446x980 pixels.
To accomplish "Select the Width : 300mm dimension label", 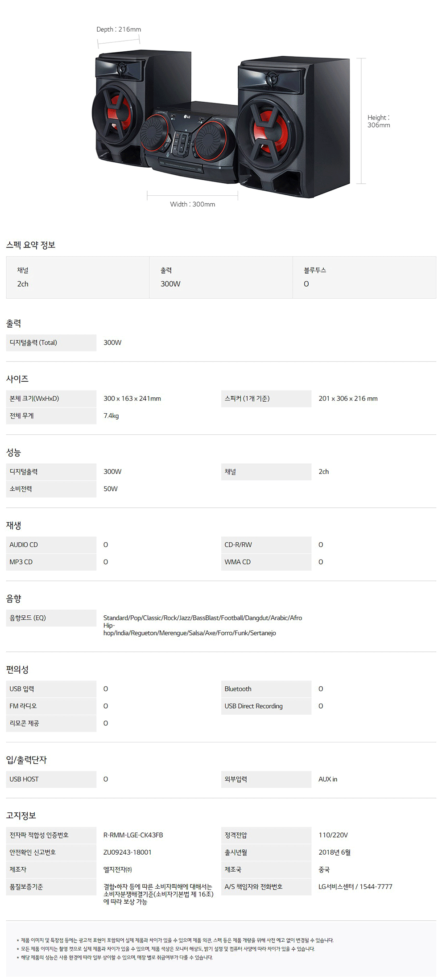I will pyautogui.click(x=192, y=204).
